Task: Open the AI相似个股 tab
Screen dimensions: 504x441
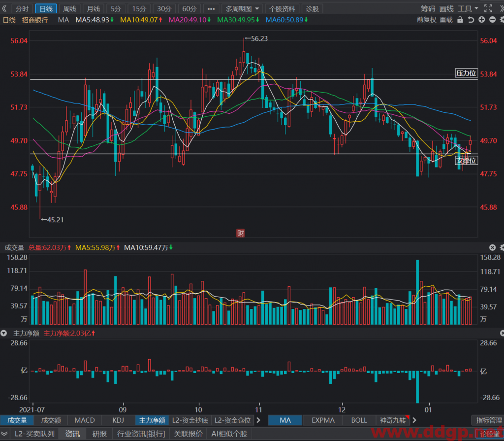Action: pyautogui.click(x=229, y=434)
